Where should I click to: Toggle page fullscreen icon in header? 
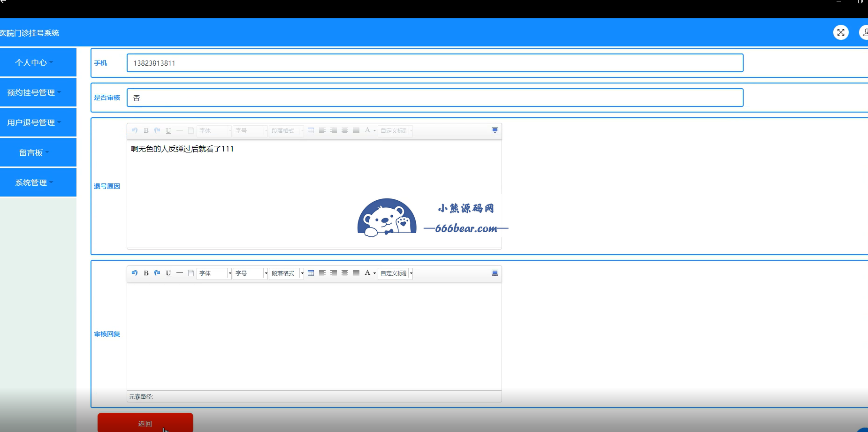[841, 32]
